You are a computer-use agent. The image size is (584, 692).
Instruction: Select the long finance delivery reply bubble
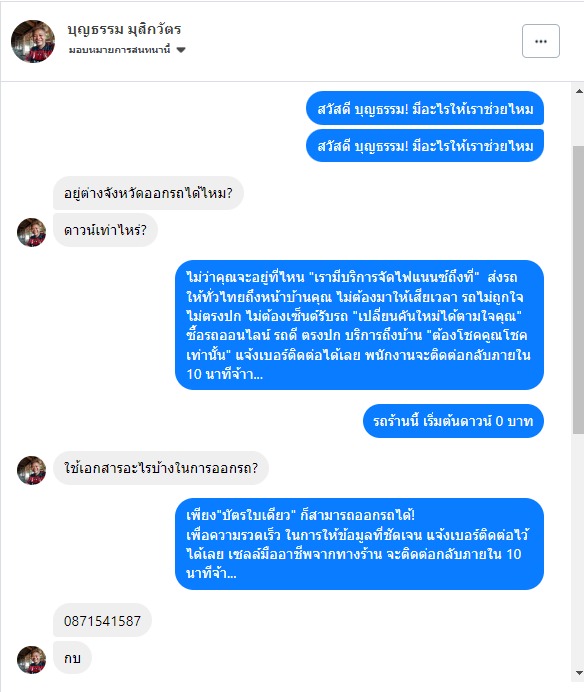pyautogui.click(x=359, y=325)
